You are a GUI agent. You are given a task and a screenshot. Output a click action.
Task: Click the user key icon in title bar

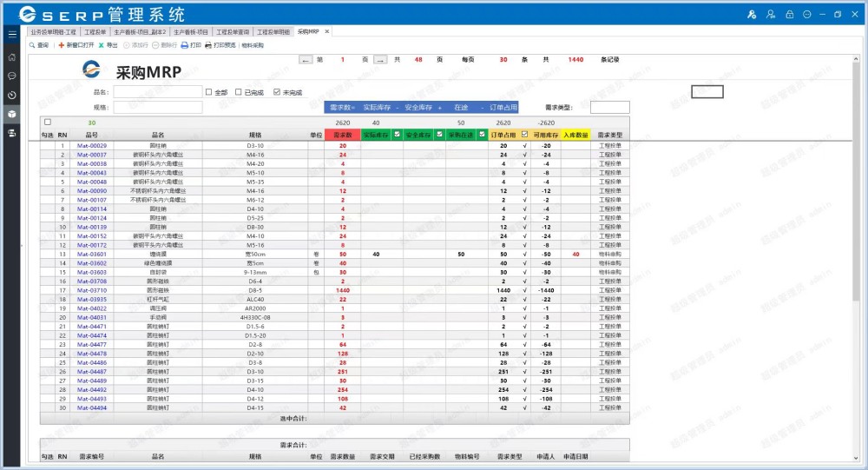point(752,15)
